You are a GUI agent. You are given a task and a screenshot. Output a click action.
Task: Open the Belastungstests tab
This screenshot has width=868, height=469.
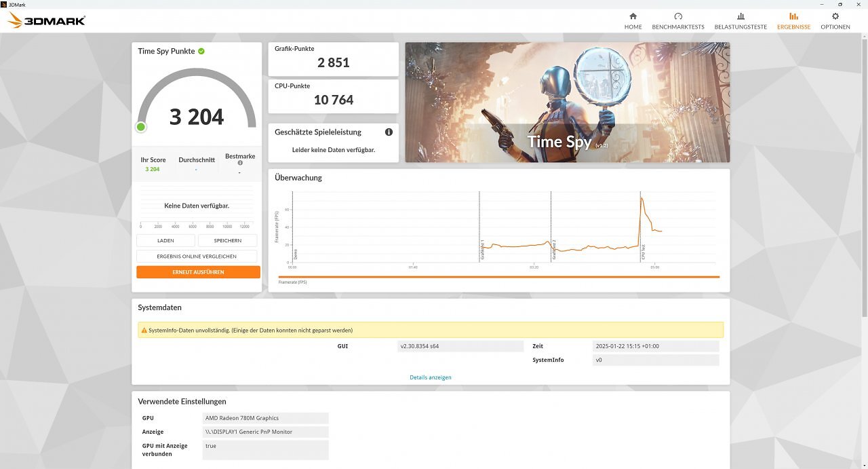point(741,21)
